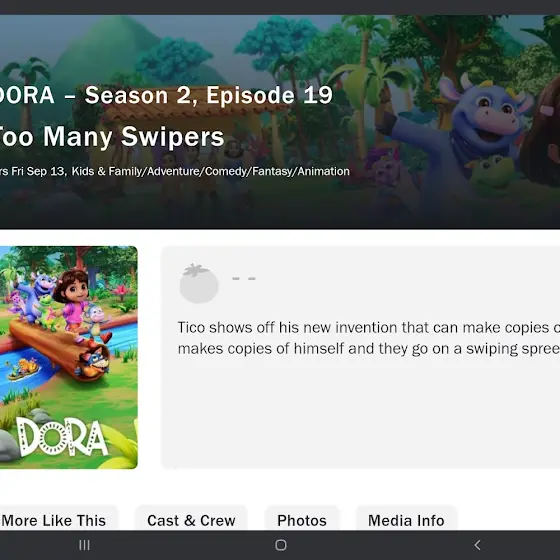The height and width of the screenshot is (560, 560).
Task: Click the episode synopsis text
Action: pos(369,338)
